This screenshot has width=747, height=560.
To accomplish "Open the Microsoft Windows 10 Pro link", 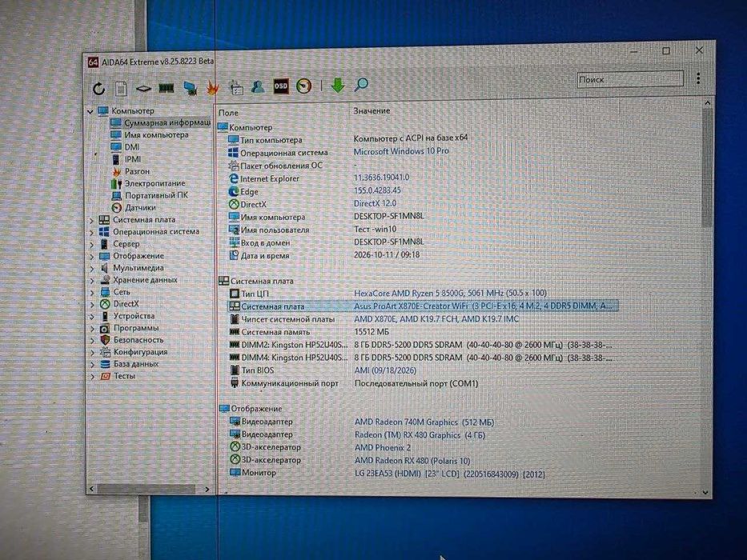I will coord(401,151).
